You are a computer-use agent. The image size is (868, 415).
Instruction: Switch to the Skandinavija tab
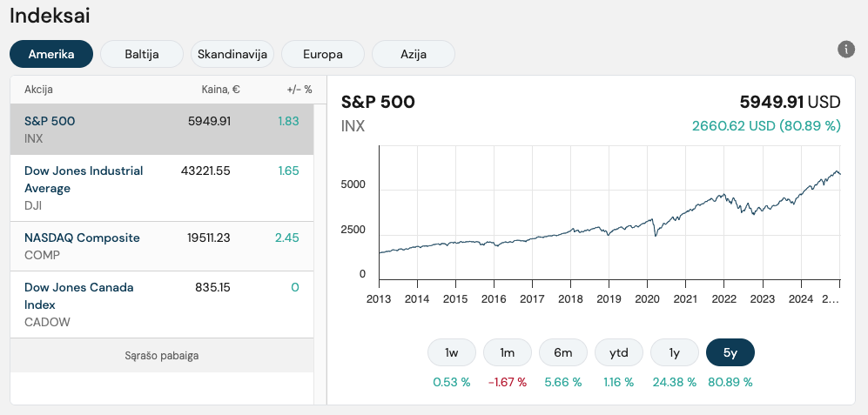pos(232,54)
